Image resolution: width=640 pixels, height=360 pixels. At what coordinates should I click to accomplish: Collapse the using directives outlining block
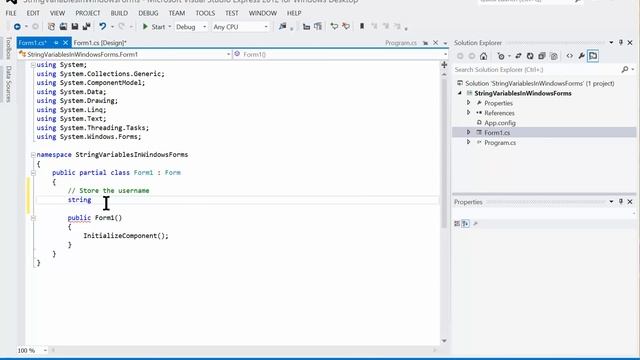(x=33, y=65)
